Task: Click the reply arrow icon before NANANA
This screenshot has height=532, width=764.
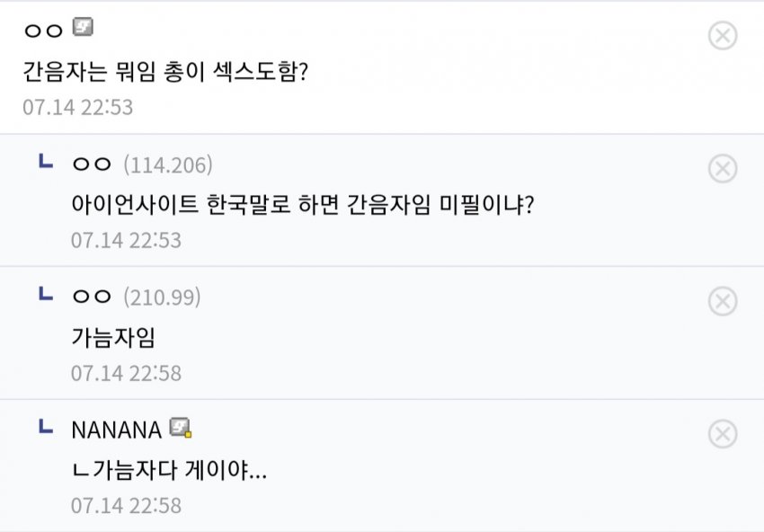Action: 45,428
